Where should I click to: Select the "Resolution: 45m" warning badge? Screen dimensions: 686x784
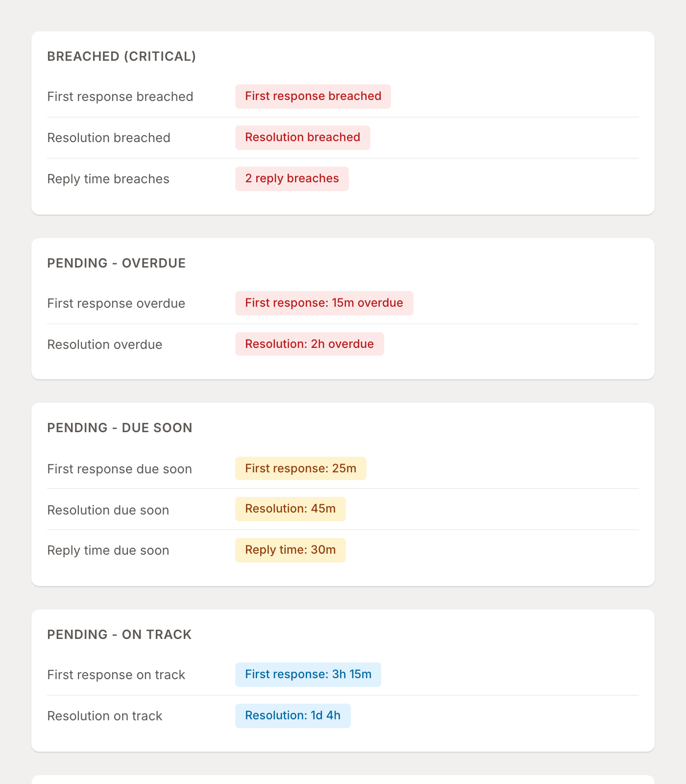click(290, 509)
